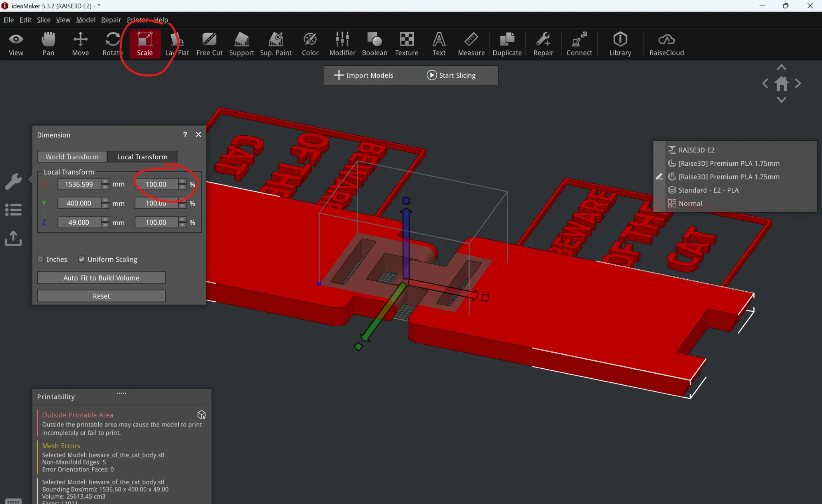The width and height of the screenshot is (822, 504).
Task: Decrease the Z percent stepper
Action: point(182,225)
